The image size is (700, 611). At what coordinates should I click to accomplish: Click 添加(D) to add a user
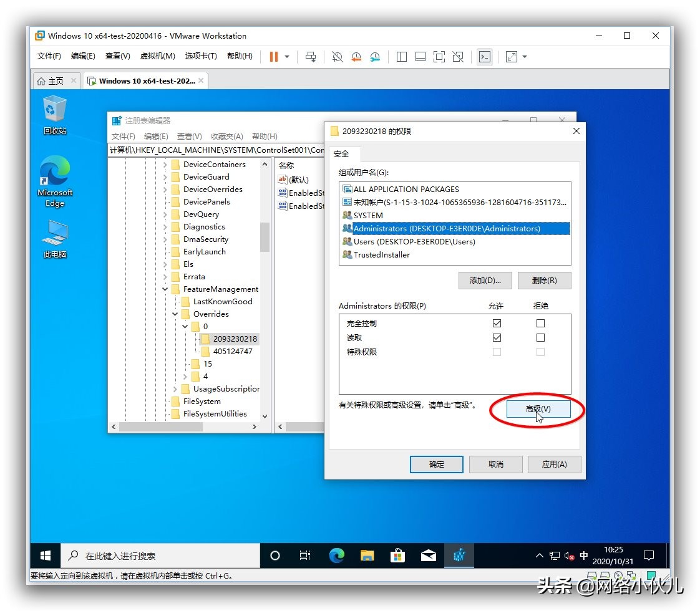pos(485,280)
